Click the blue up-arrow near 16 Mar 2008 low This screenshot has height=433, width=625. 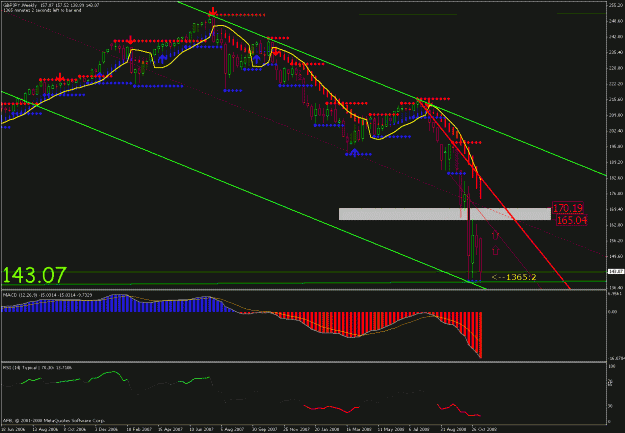[354, 152]
